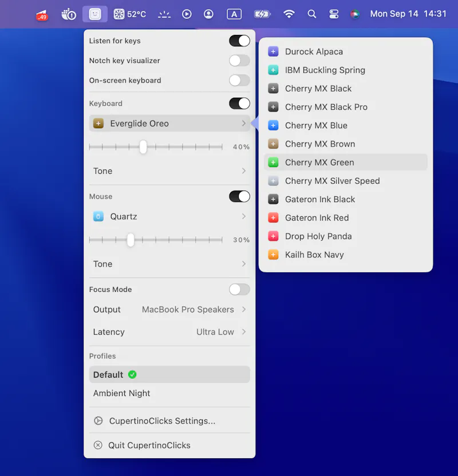The width and height of the screenshot is (458, 476).
Task: Click the Cherry MX Brown switch icon
Action: tap(273, 144)
